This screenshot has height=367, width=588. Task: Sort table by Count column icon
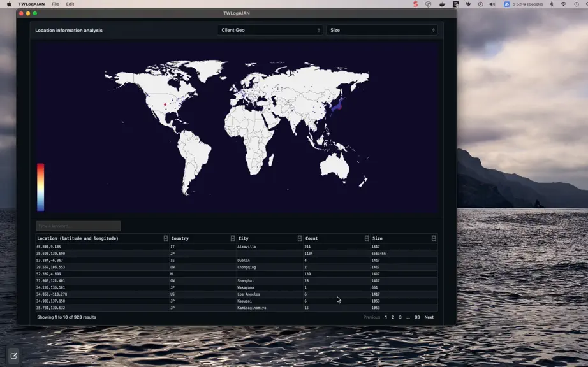click(x=366, y=238)
